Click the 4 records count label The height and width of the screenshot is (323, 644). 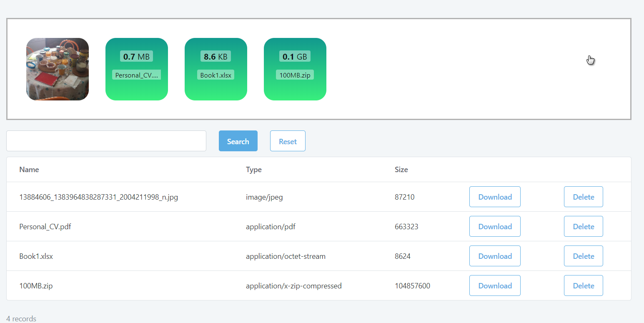tap(21, 319)
